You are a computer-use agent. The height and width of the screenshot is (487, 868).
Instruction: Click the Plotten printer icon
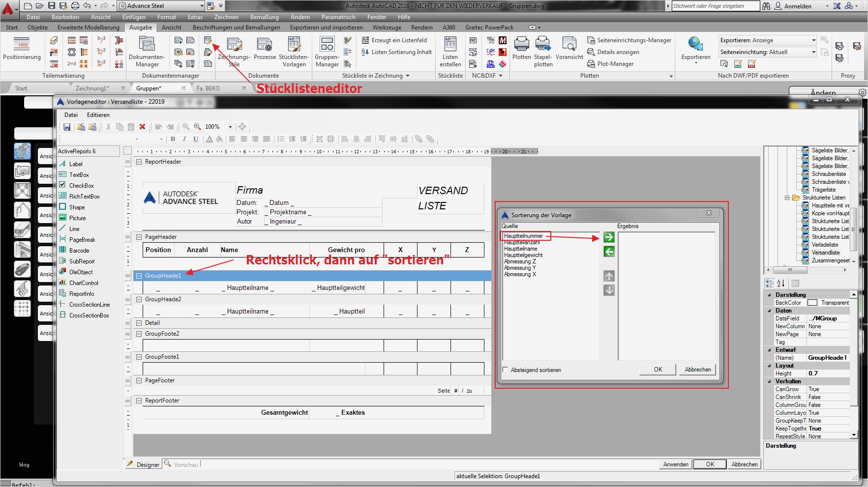pos(521,48)
